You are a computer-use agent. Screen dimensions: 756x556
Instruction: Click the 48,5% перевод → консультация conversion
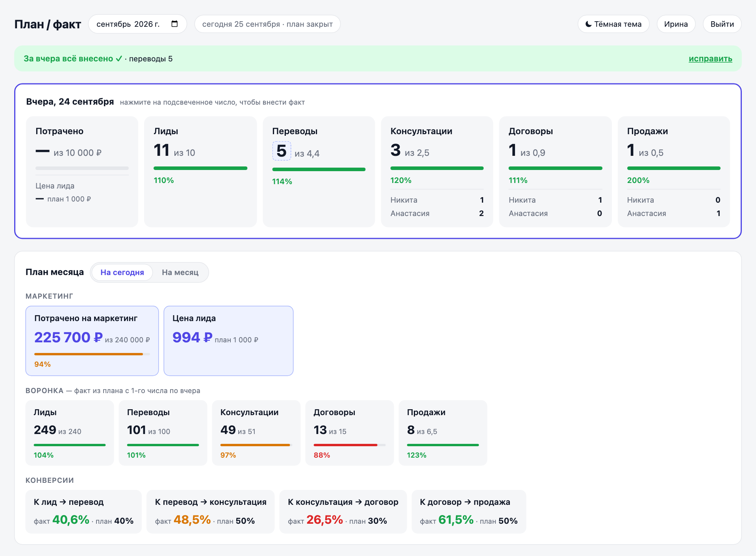[192, 520]
